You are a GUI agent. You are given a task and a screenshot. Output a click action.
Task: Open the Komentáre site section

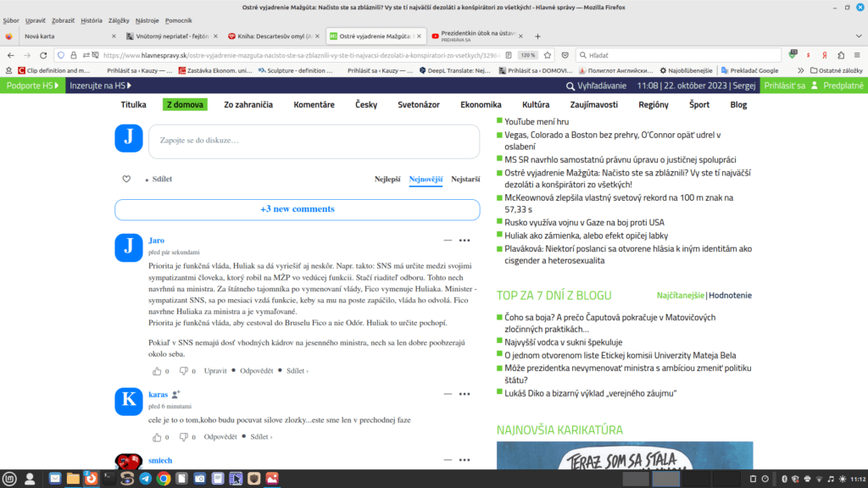314,104
